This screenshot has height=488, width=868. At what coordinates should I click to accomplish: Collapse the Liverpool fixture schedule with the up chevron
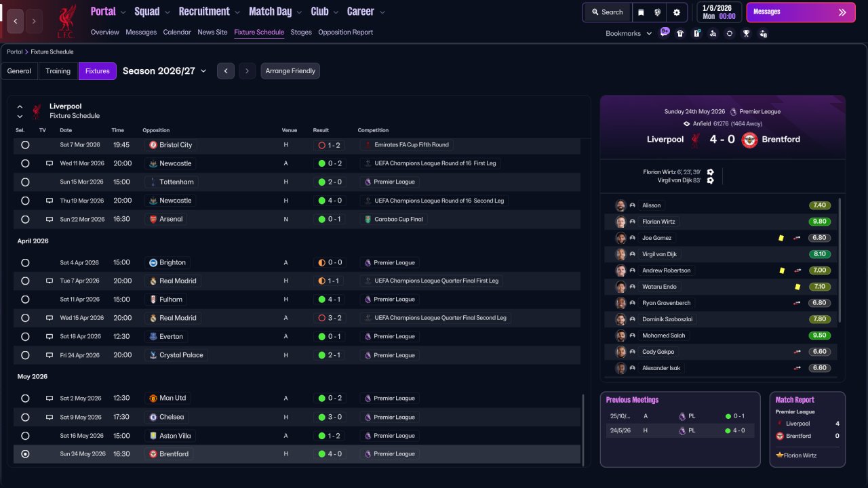tap(20, 106)
